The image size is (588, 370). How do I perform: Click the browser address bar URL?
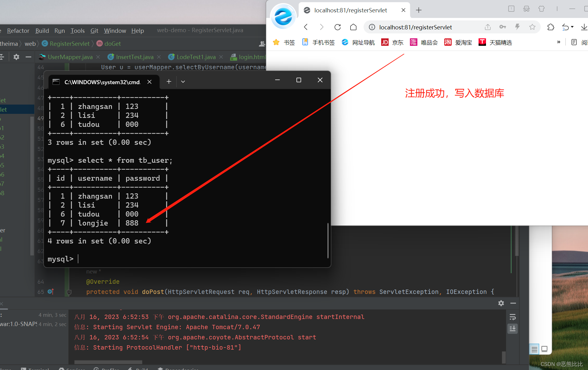(x=415, y=27)
